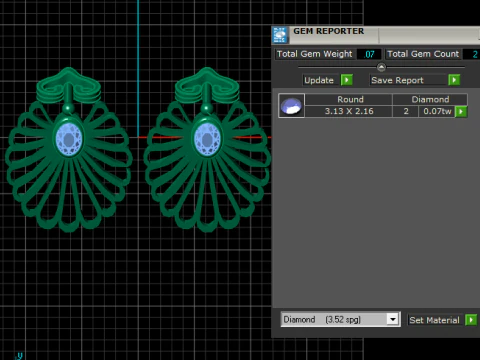Collapse the panel using the round arrow handle
This screenshot has width=480, height=360.
pyautogui.click(x=381, y=67)
